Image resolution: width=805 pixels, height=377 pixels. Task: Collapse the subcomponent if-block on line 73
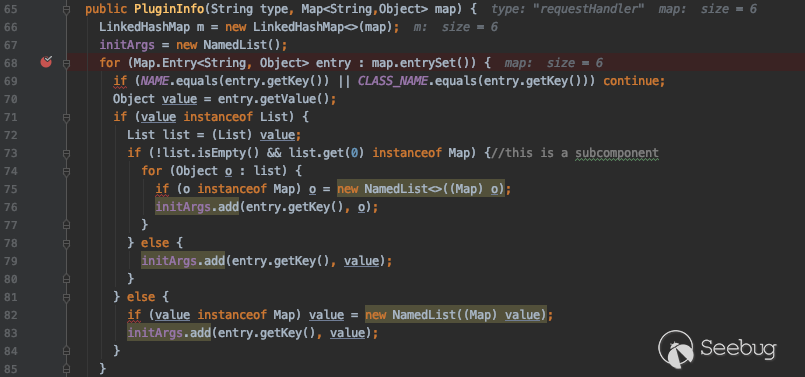click(66, 153)
